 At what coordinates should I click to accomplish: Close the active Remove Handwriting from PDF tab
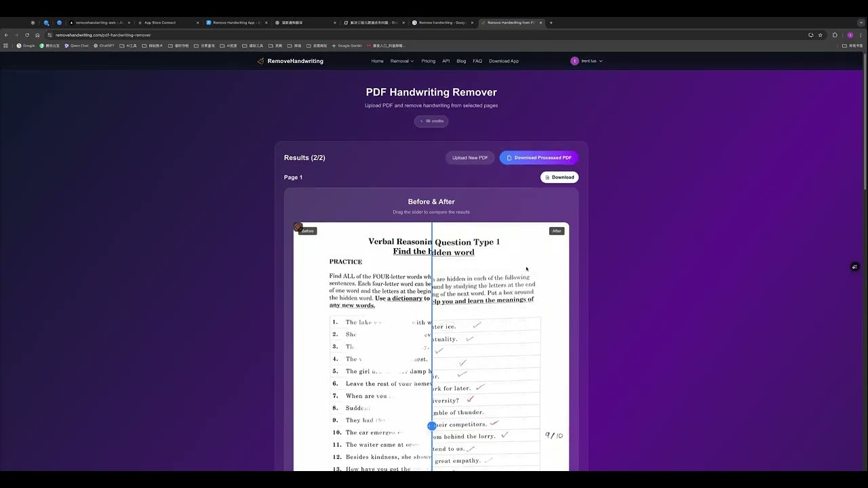(x=540, y=22)
